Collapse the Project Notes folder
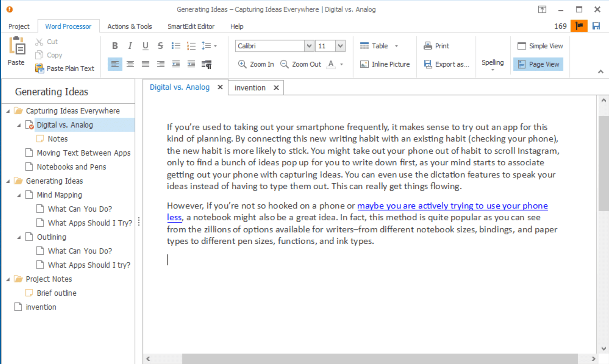The width and height of the screenshot is (609, 364). click(x=8, y=279)
